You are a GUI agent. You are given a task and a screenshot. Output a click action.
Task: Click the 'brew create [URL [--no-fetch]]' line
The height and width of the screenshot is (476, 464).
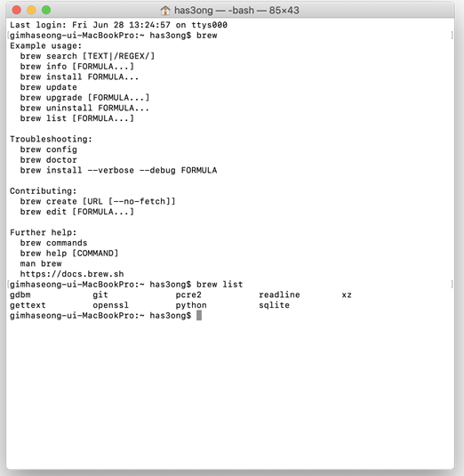98,201
